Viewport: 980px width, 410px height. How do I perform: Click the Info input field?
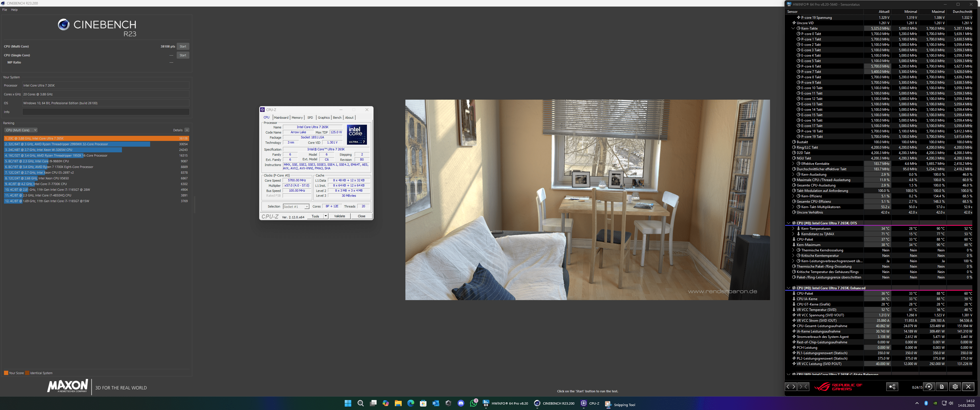(105, 112)
